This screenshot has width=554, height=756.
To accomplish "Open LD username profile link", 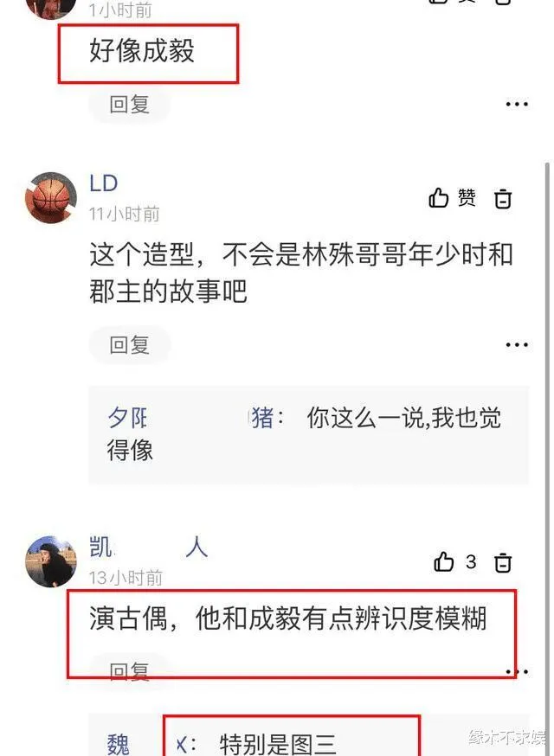I will tap(104, 183).
